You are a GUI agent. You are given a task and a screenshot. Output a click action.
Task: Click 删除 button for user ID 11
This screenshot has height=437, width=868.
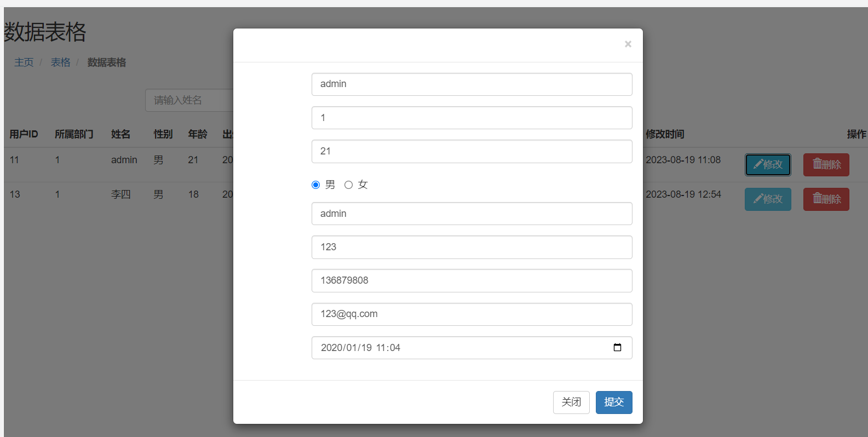(826, 165)
